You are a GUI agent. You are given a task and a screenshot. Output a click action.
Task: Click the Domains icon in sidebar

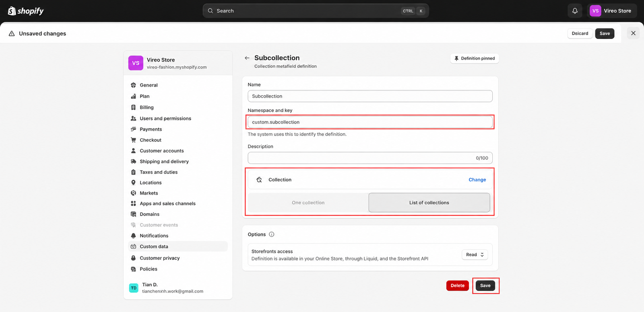tap(133, 214)
